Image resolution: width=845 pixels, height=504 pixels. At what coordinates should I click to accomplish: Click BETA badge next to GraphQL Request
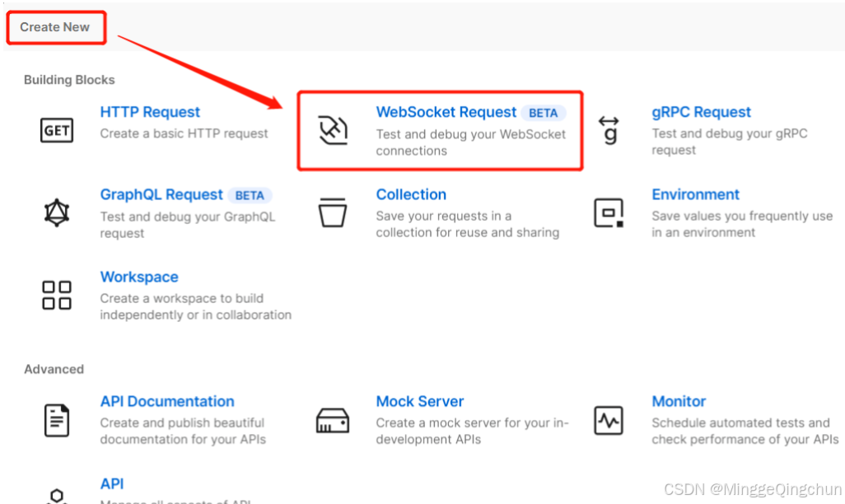[x=250, y=195]
